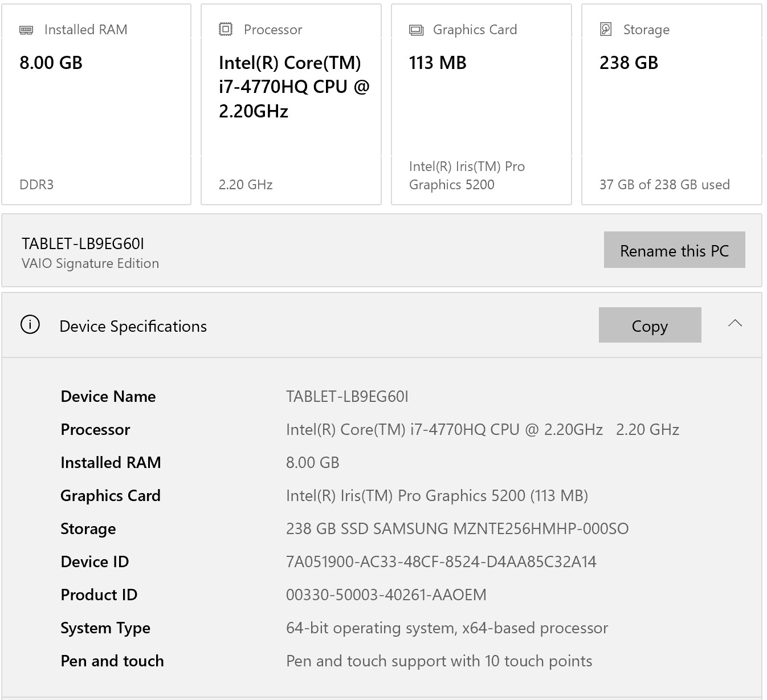Screen dimensions: 767x700
Task: Click the Installed RAM label in the specifications list
Action: (x=111, y=463)
